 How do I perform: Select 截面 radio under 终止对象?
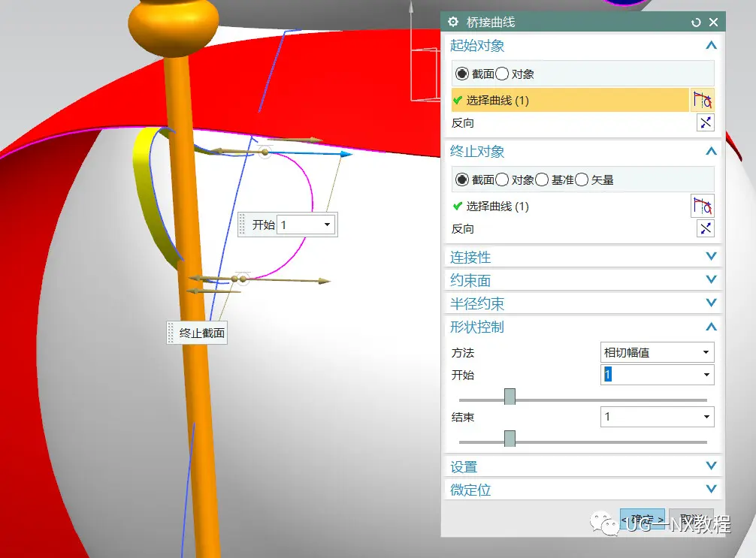[x=462, y=179]
